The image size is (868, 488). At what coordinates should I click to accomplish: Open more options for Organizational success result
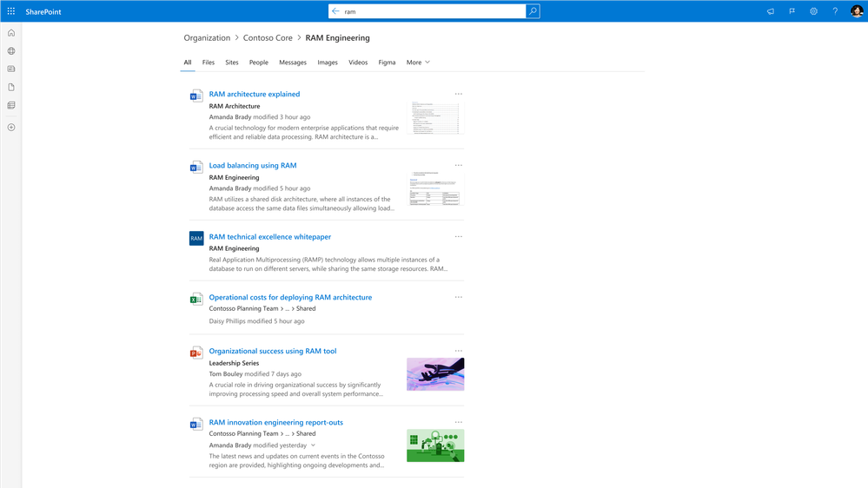click(459, 351)
